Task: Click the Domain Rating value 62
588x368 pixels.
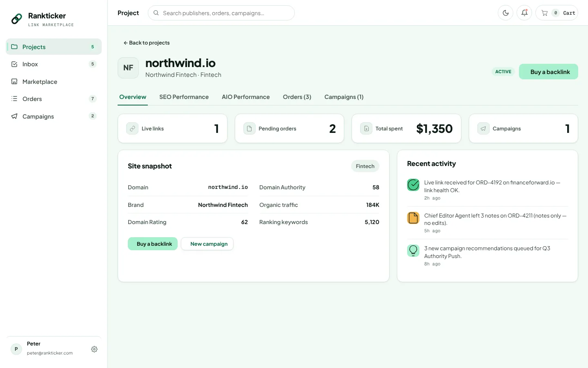Action: 245,222
